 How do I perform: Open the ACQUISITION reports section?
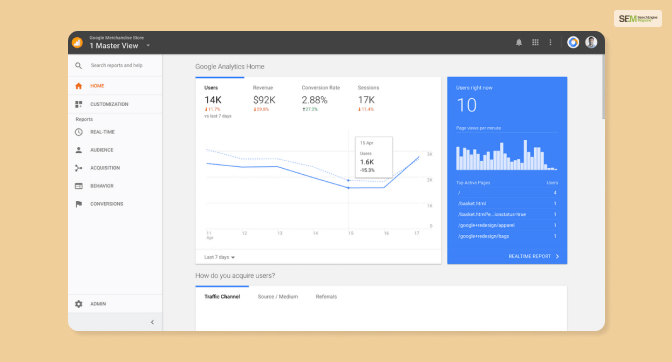[105, 168]
